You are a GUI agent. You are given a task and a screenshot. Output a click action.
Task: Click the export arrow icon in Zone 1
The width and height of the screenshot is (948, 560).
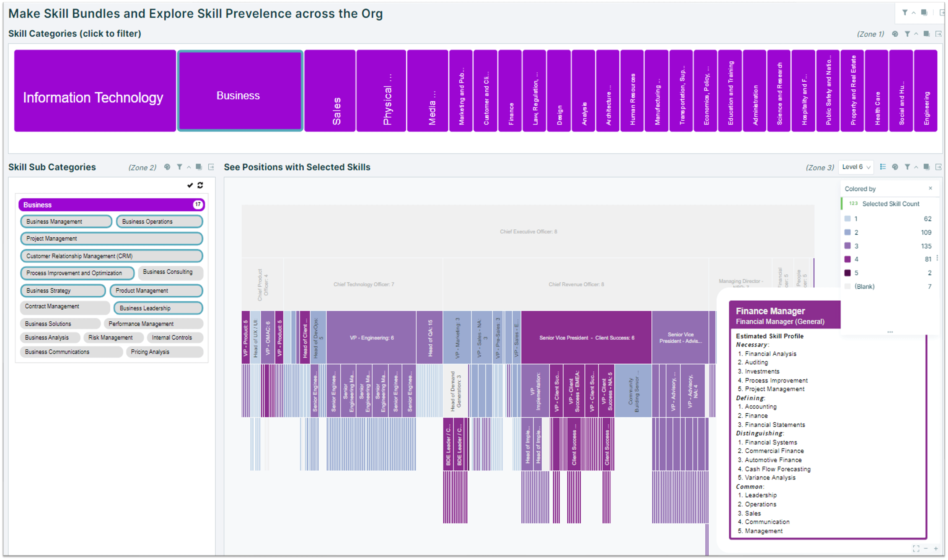coord(939,33)
